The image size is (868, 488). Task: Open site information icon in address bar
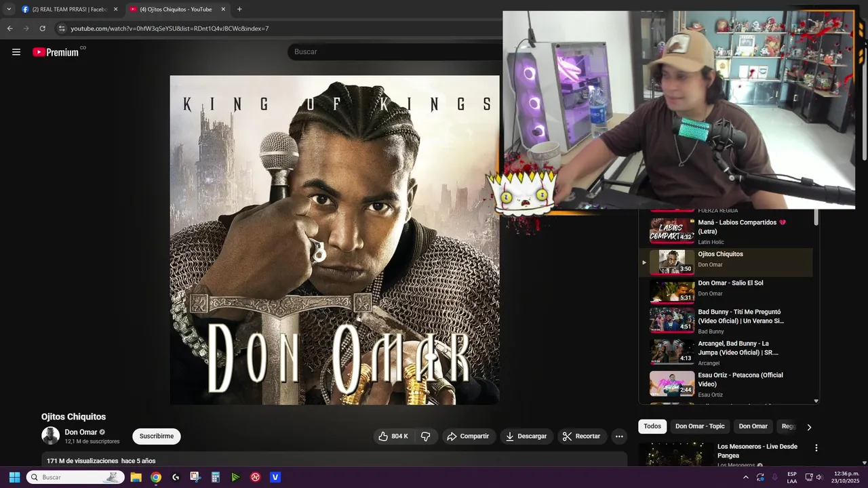click(62, 28)
